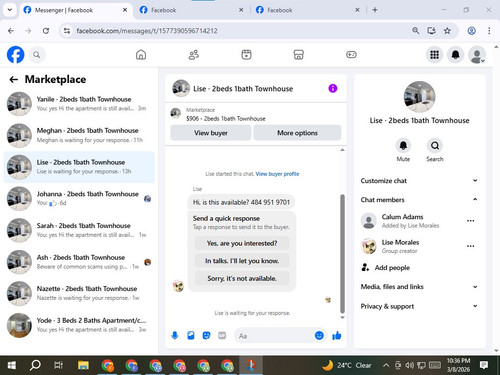Open Windows notification center icon
The width and height of the screenshot is (500, 375).
tap(484, 365)
